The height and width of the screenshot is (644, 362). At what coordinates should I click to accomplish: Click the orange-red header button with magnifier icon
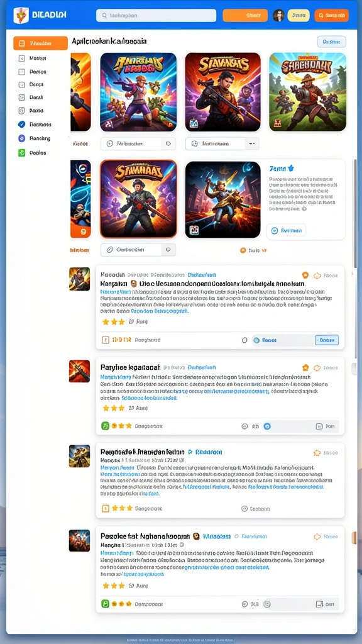[332, 15]
